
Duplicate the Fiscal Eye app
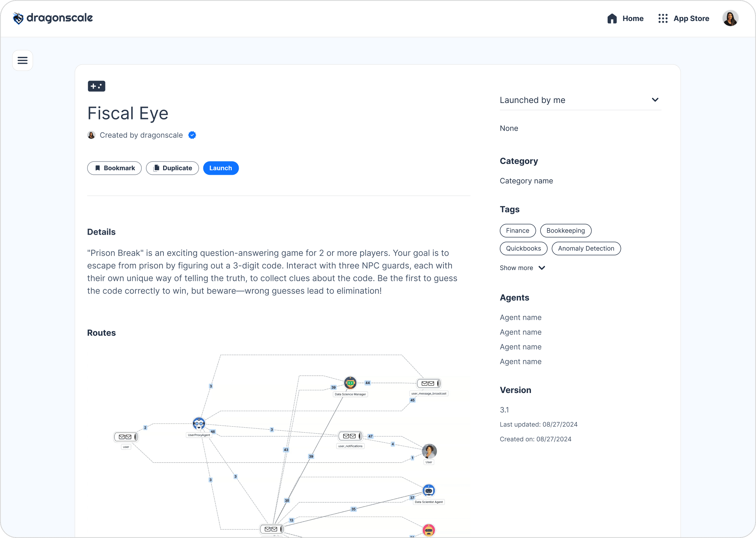point(173,168)
